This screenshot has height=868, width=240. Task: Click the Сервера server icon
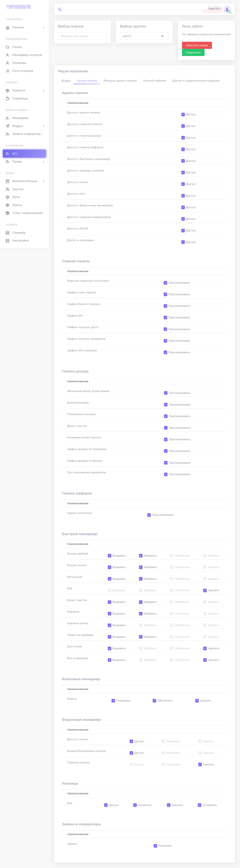(7, 233)
